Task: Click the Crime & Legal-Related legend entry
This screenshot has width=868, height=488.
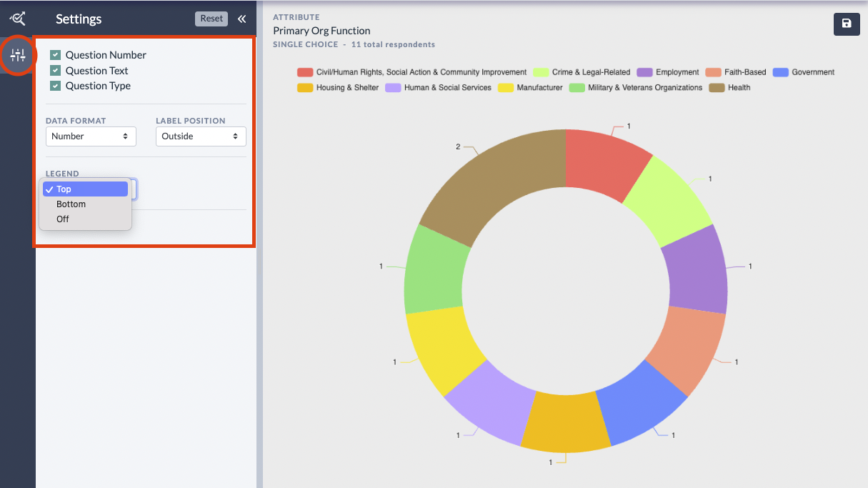Action: coord(591,72)
